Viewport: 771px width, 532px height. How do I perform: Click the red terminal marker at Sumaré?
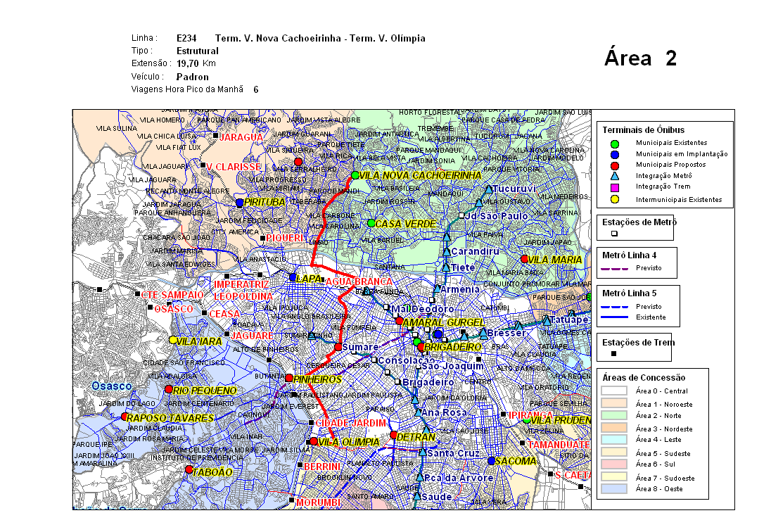tap(338, 347)
